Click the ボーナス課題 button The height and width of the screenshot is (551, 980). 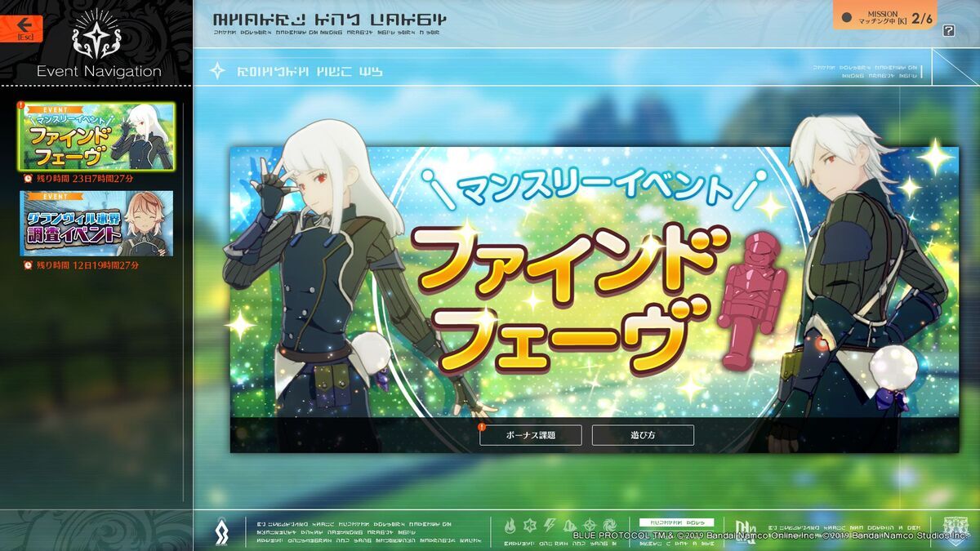tap(531, 435)
